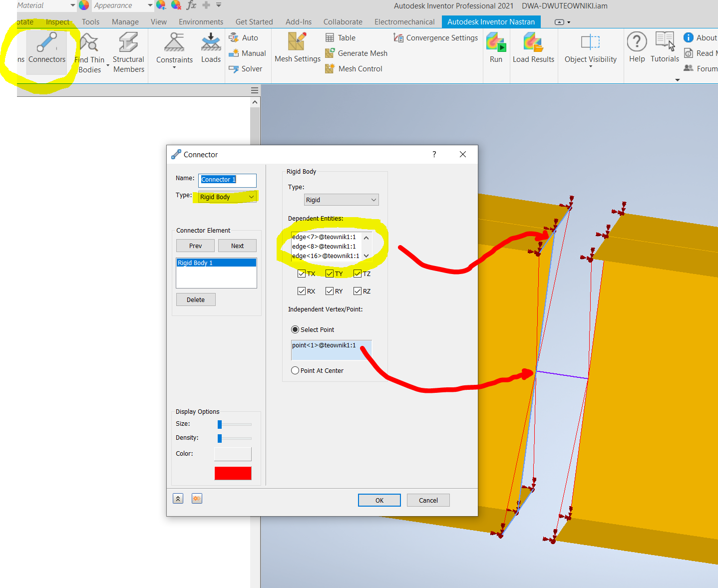Delete the Rigid Body 1 connector element

tap(195, 299)
